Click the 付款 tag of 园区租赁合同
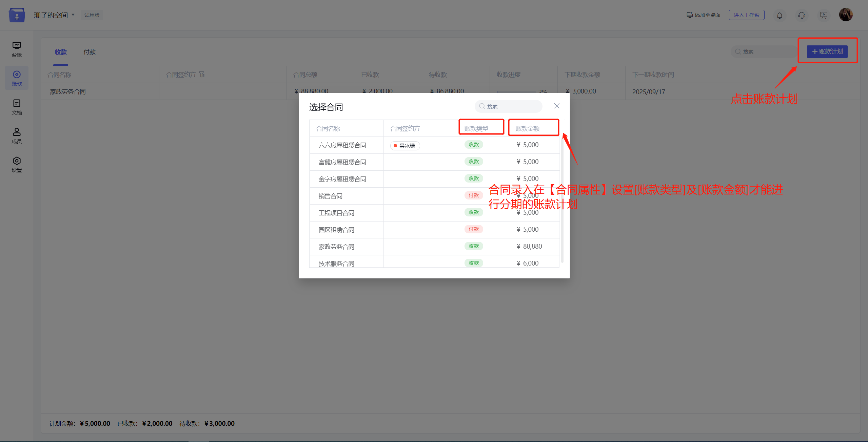The height and width of the screenshot is (442, 868). pos(474,229)
